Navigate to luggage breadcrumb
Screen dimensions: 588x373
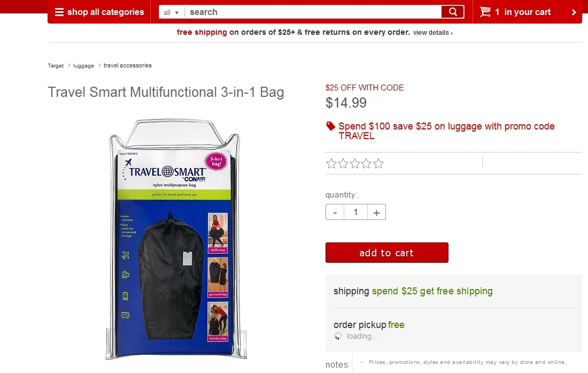coord(83,66)
